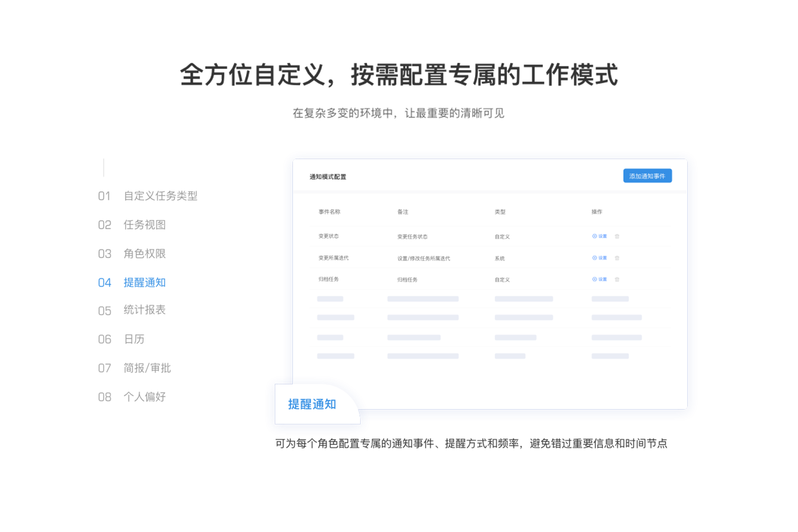Click the 在复杂多变的环境中 subtitle
Viewport: 798px width, 532px height.
point(399,113)
